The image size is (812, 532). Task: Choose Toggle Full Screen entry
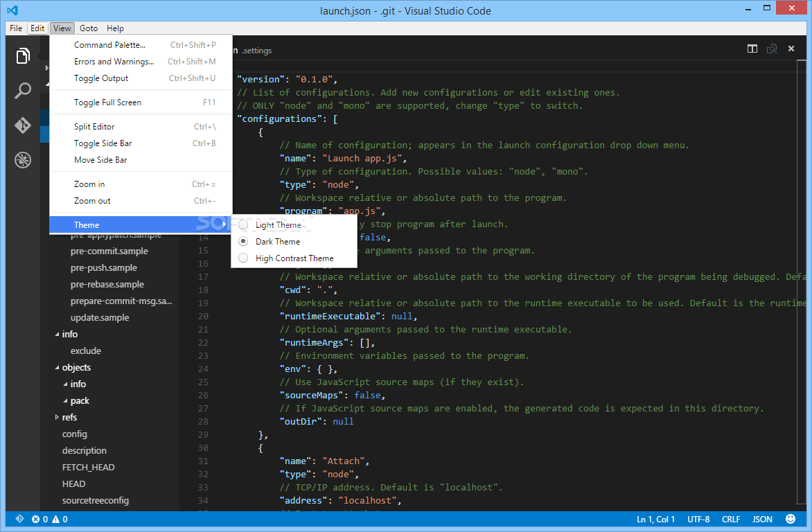(141, 103)
